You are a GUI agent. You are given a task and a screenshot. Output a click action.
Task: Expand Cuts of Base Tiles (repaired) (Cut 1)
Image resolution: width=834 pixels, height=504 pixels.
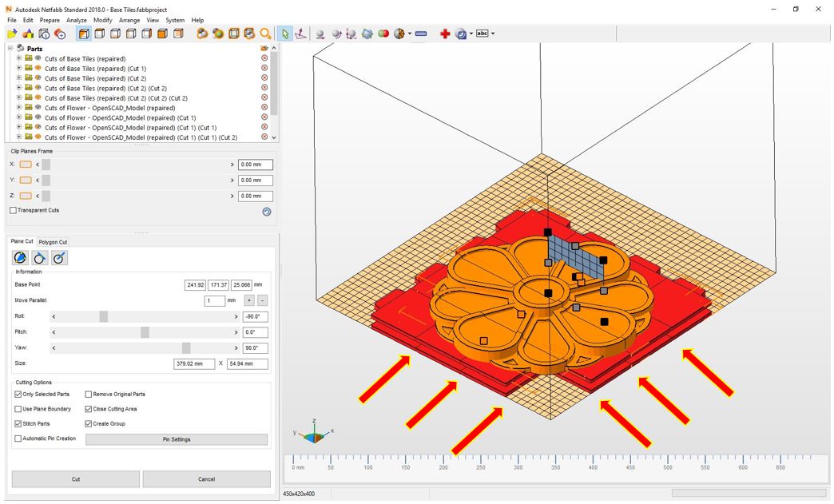[19, 68]
